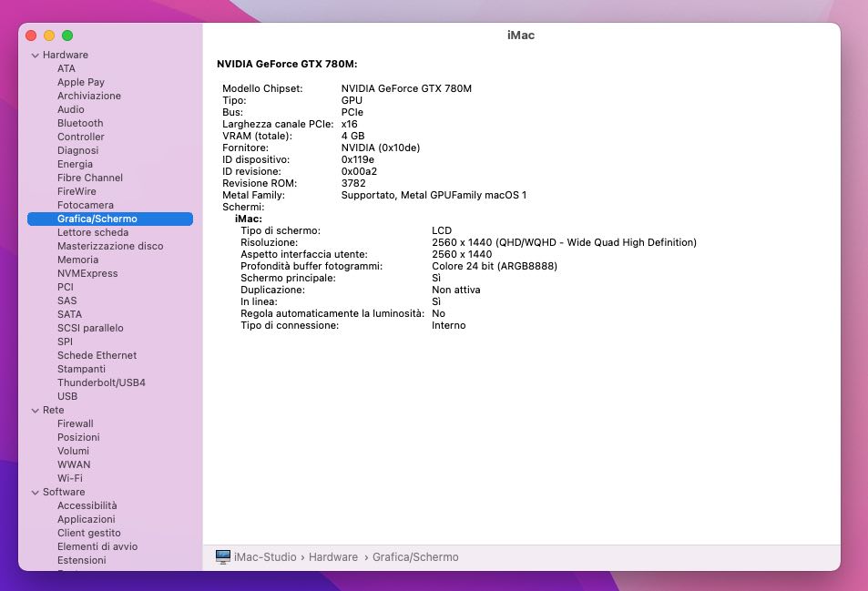868x591 pixels.
Task: Select Applicazioni under Software
Action: tap(87, 519)
